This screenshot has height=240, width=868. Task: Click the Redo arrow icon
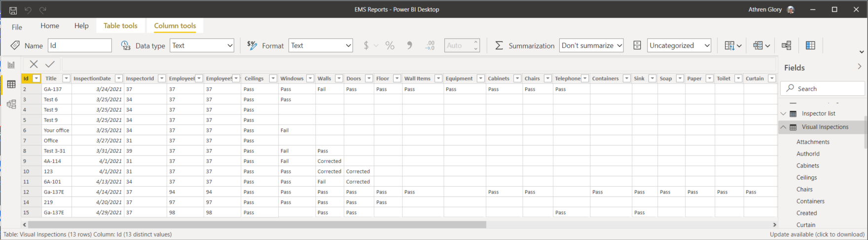click(x=43, y=10)
